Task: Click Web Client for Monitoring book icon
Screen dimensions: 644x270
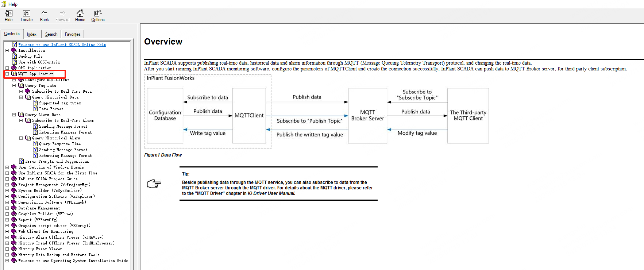Action: pos(14,231)
